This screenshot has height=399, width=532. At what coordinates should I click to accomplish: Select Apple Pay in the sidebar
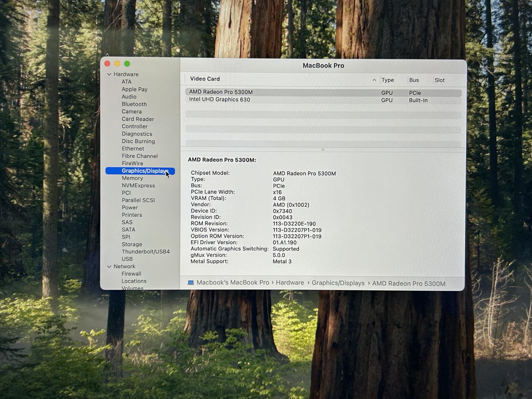click(134, 89)
